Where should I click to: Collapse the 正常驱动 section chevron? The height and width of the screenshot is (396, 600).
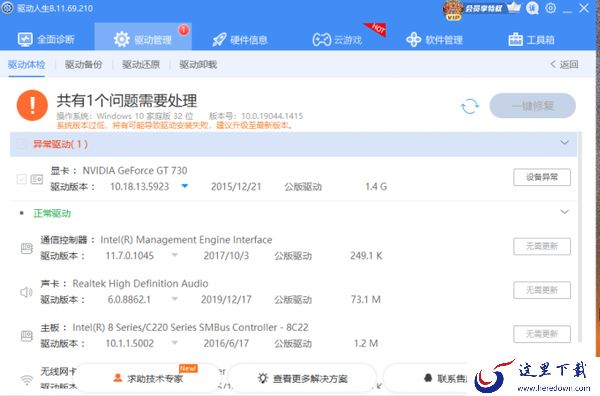pyautogui.click(x=564, y=212)
